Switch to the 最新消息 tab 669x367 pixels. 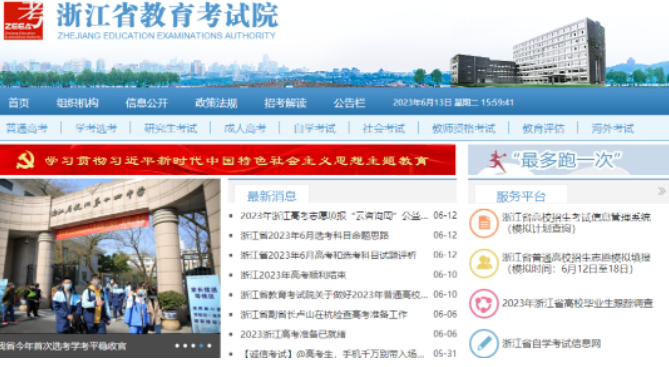coord(272,196)
